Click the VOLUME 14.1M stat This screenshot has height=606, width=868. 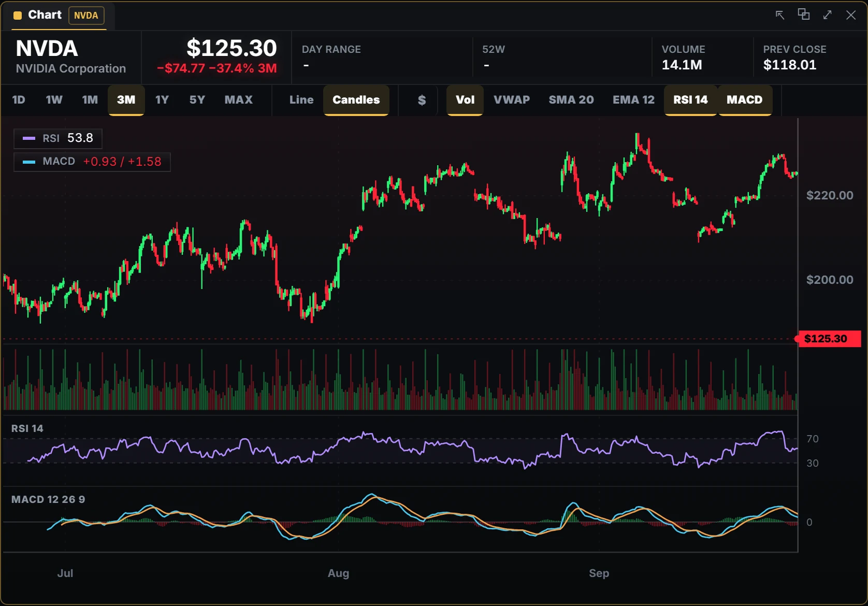[703, 57]
